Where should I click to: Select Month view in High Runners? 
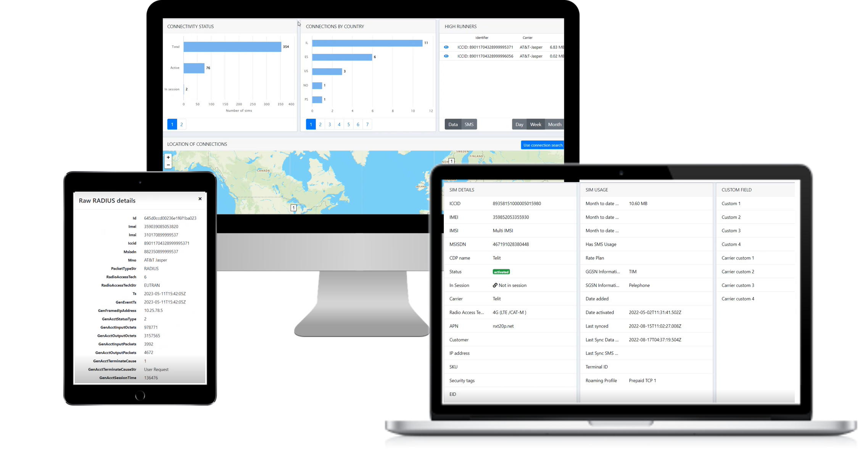click(554, 123)
